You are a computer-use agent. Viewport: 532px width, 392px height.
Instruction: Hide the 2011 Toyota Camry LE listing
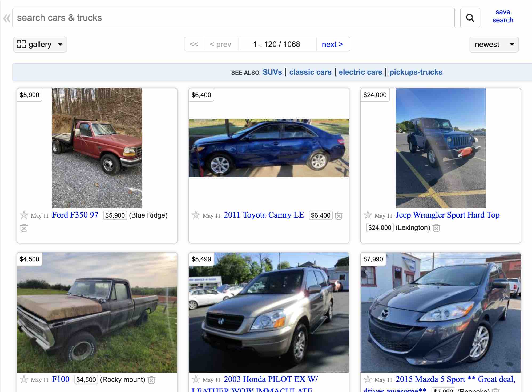pos(339,215)
